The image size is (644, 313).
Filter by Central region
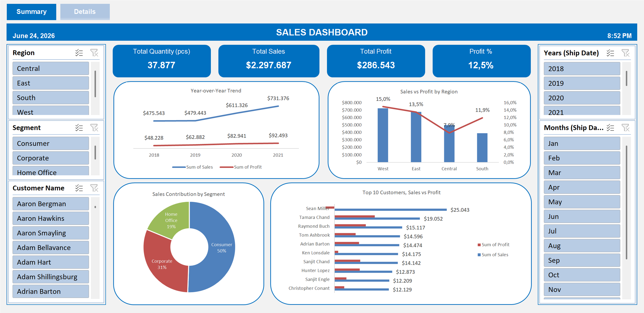point(51,68)
